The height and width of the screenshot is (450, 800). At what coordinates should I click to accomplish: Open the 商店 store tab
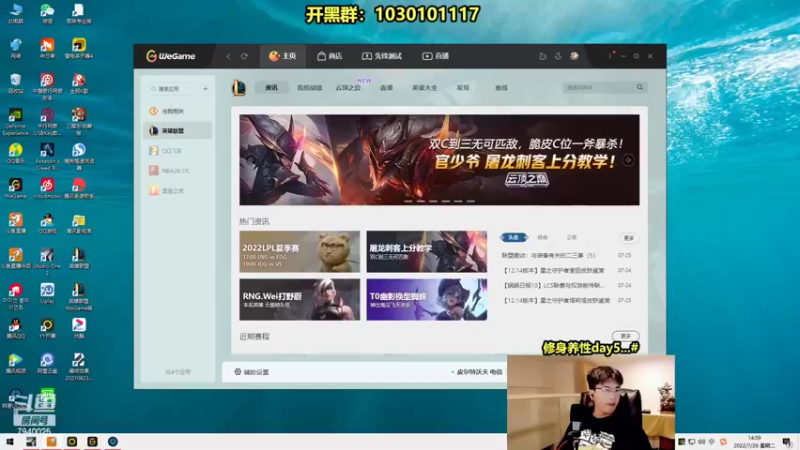330,56
